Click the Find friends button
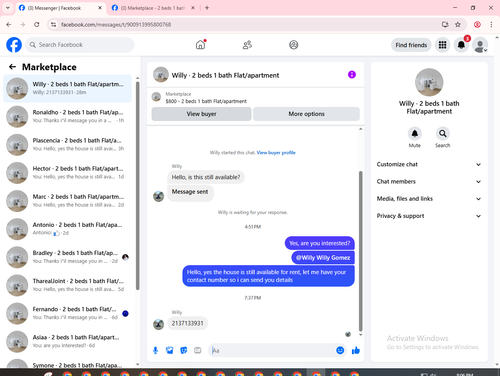Image resolution: width=500 pixels, height=376 pixels. (411, 45)
